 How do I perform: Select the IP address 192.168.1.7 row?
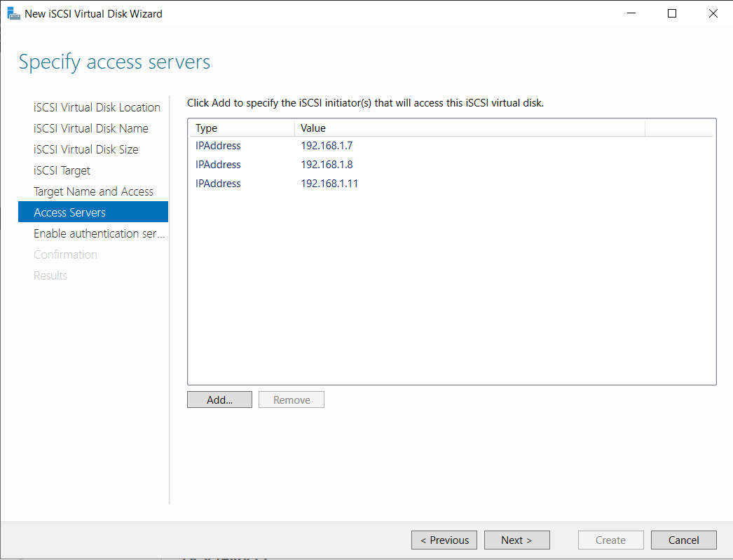tap(327, 145)
